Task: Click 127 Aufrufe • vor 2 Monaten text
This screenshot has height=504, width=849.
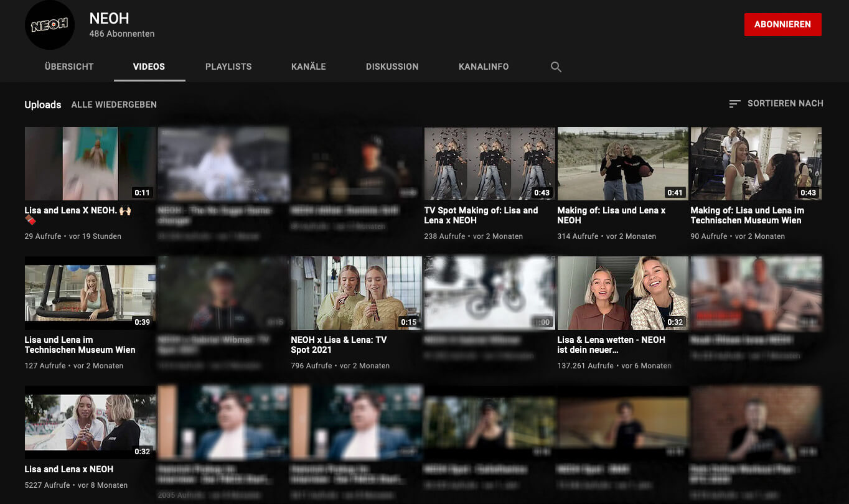Action: tap(74, 366)
